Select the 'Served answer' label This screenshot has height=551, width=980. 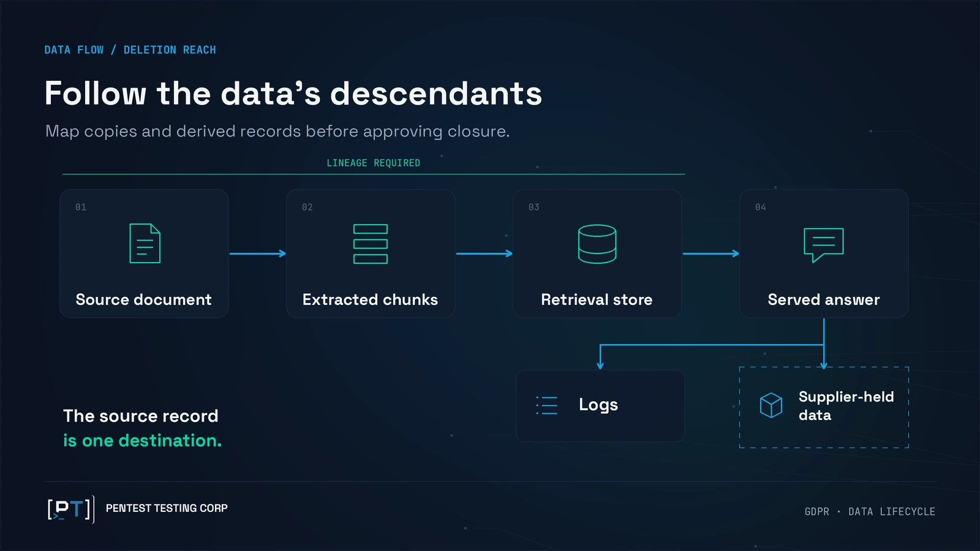point(824,299)
